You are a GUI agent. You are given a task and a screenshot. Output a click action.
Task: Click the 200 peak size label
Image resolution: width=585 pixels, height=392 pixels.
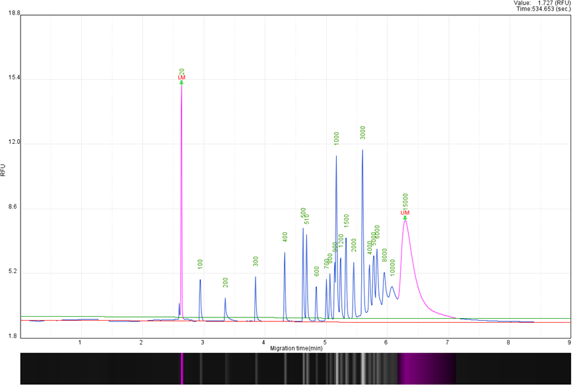[225, 282]
